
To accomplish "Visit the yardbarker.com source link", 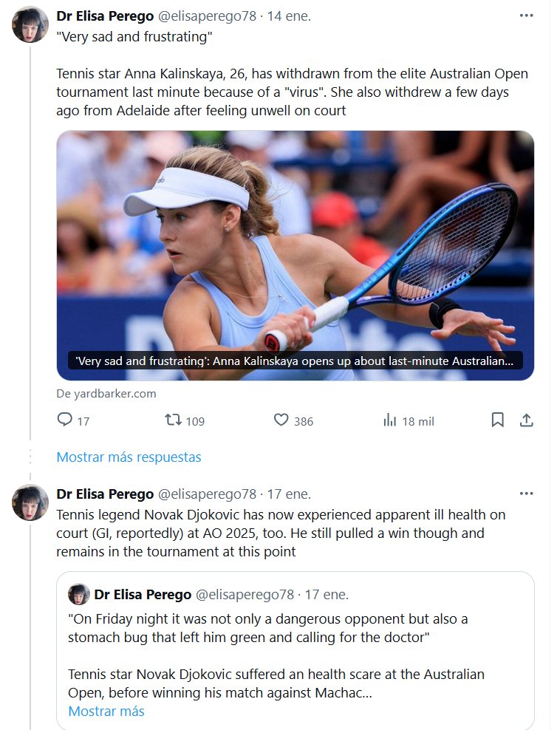I will pos(106,394).
